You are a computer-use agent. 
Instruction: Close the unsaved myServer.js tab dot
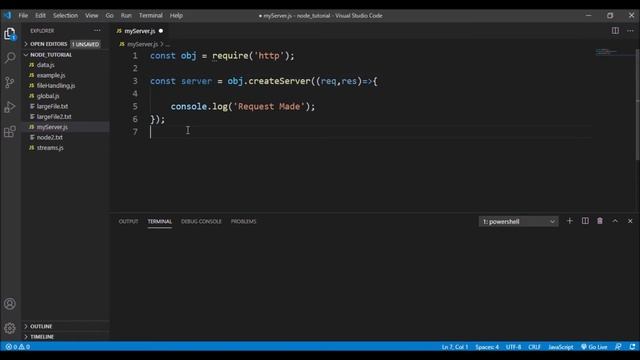[161, 31]
